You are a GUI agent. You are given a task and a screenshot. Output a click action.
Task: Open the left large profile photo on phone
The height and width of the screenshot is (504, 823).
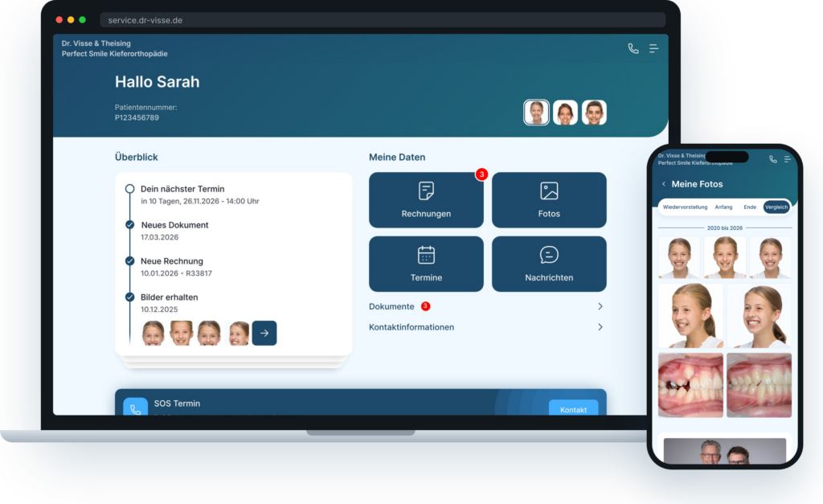pyautogui.click(x=690, y=316)
